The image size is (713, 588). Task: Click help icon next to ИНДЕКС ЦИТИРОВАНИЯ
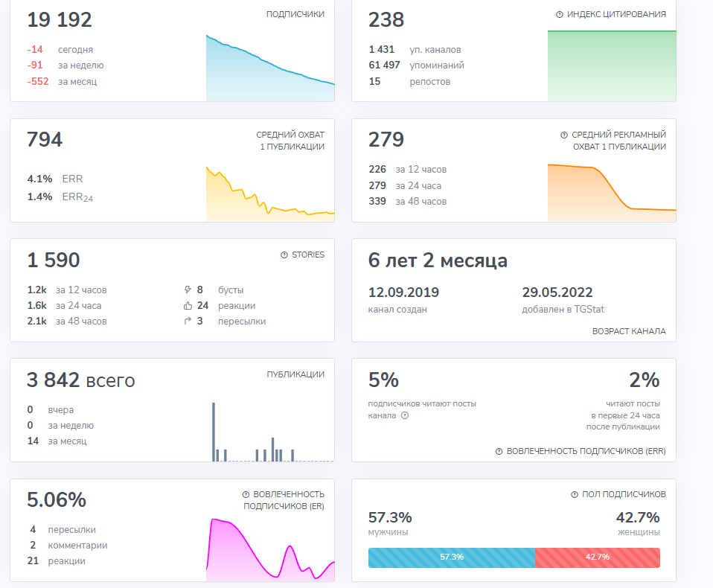coord(560,14)
